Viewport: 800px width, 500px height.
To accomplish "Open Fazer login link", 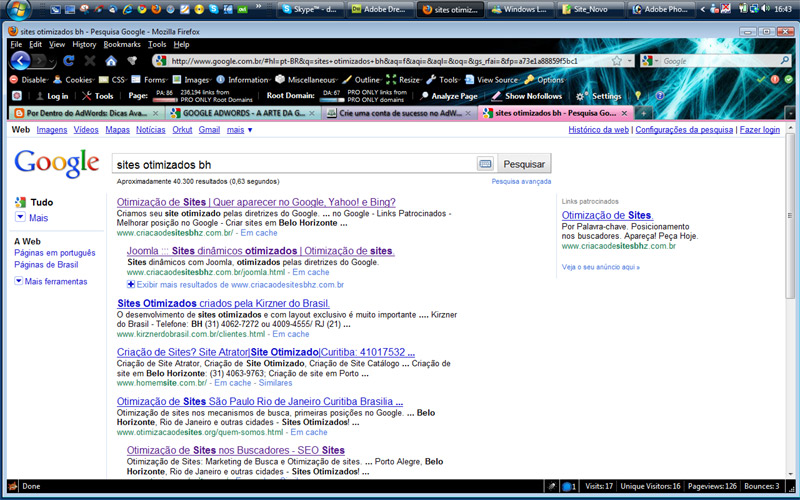I will 760,130.
